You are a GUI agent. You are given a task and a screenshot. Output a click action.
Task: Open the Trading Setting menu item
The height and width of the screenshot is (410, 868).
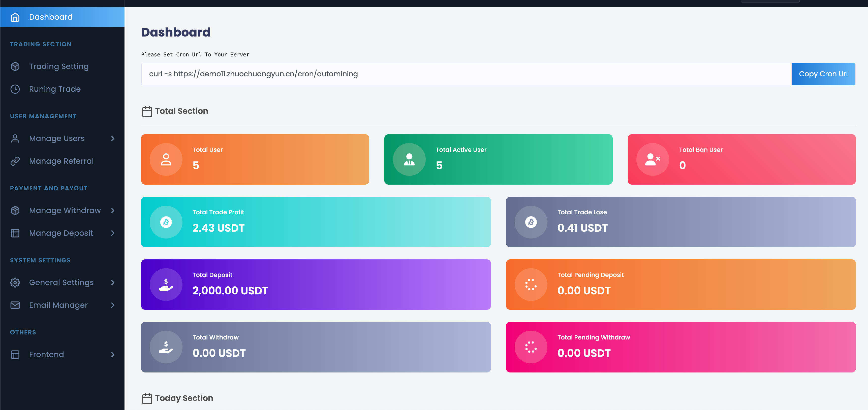coord(59,66)
